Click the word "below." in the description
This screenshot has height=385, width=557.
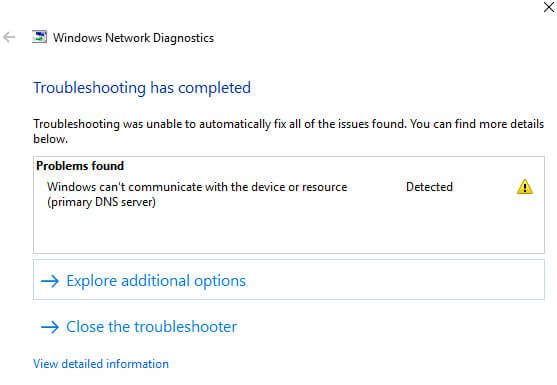click(50, 139)
